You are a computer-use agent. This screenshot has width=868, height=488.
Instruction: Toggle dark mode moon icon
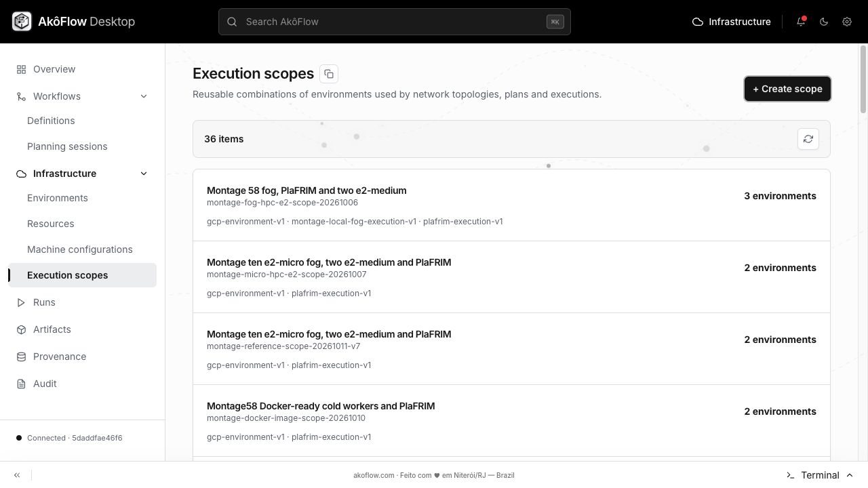click(x=824, y=22)
